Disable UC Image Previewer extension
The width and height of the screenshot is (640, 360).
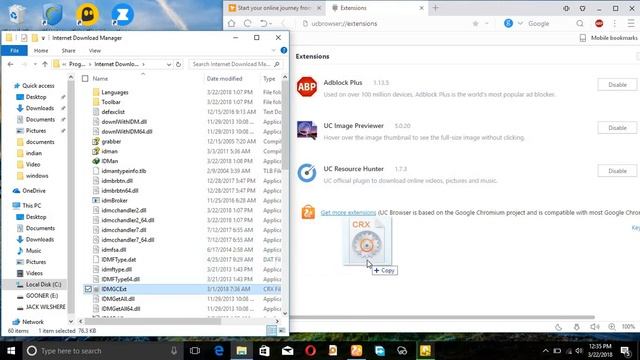617,128
